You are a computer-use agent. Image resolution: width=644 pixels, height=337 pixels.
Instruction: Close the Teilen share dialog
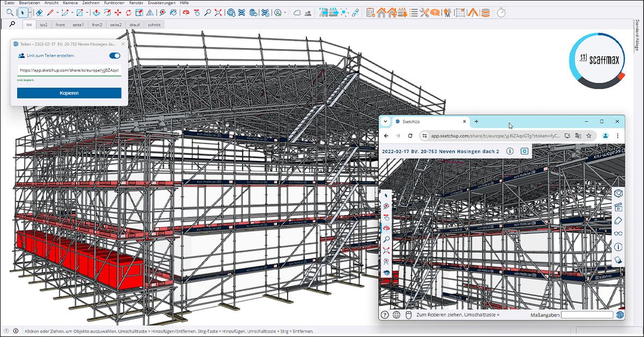(123, 44)
